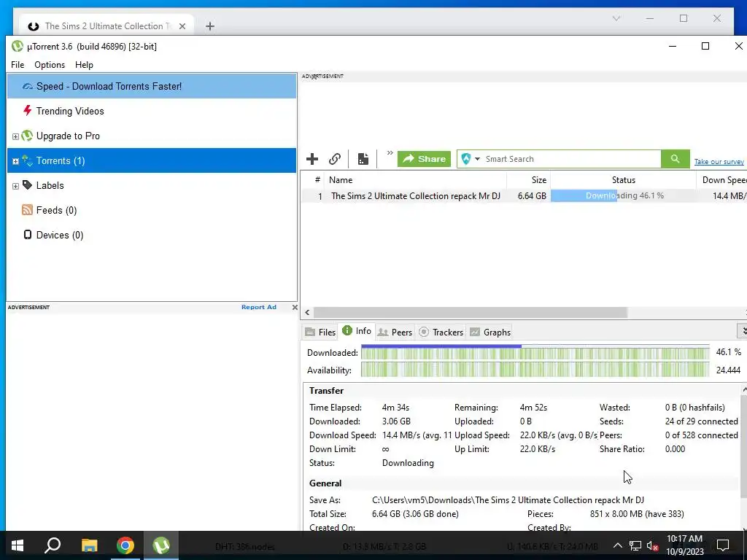Click the Downloaded pieces bar
This screenshot has width=747, height=560.
(535, 352)
